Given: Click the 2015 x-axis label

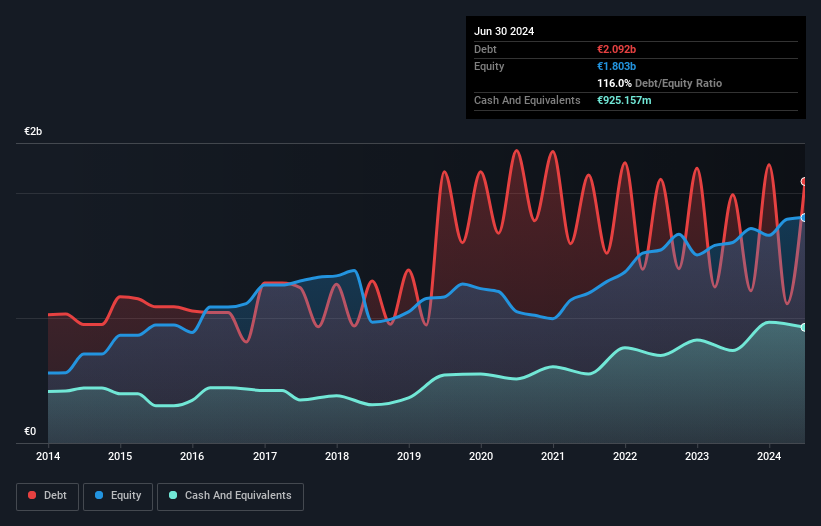Looking at the screenshot, I should coord(120,456).
